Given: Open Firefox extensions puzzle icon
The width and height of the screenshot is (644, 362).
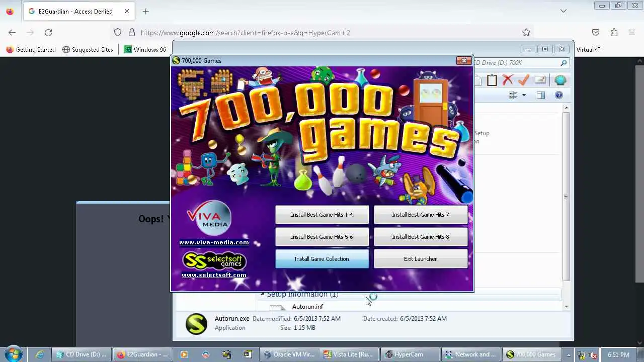Looking at the screenshot, I should (614, 33).
